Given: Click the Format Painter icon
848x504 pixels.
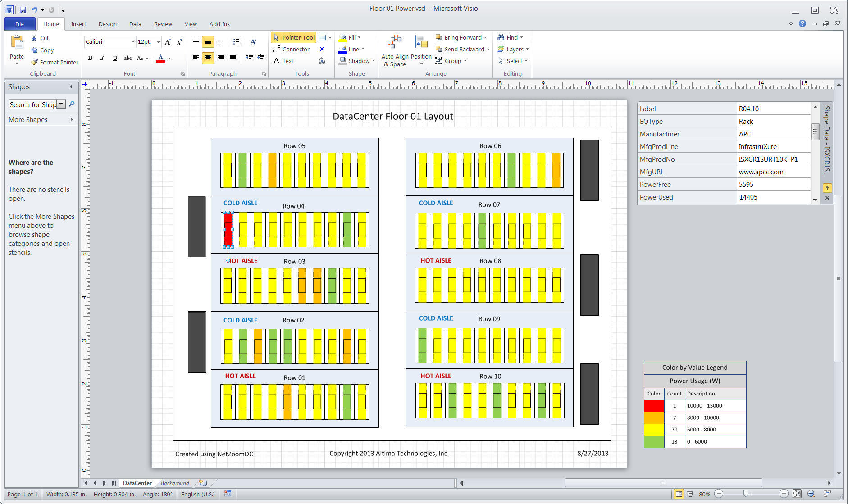Looking at the screenshot, I should (x=34, y=62).
